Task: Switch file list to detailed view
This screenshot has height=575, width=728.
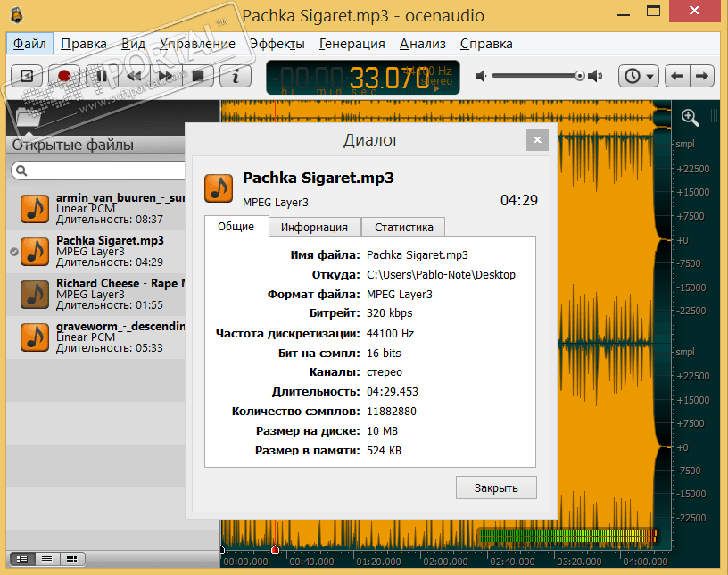Action: pos(22,559)
